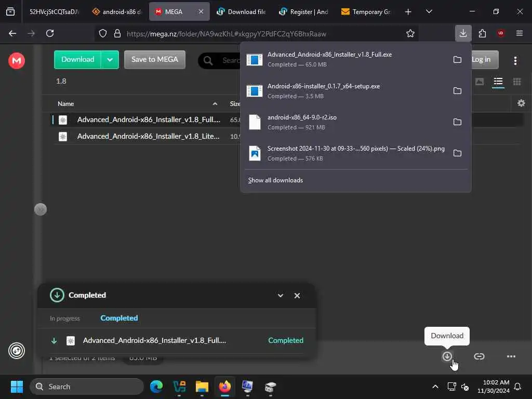Screen dimensions: 532x399
Task: Open the Firefox extensions puzzle icon
Action: point(482,33)
